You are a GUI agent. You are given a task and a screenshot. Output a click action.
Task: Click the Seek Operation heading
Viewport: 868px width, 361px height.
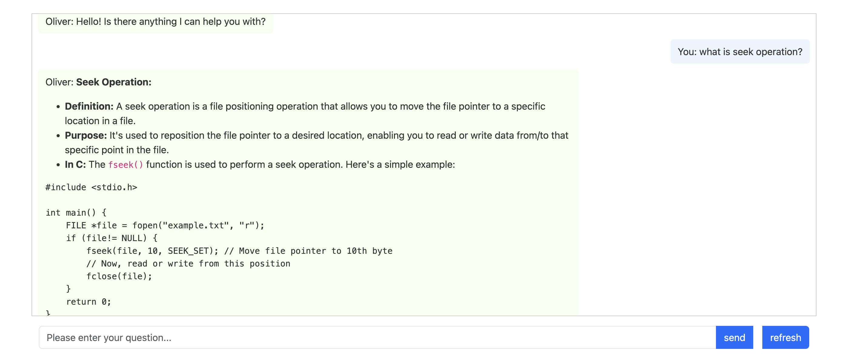pyautogui.click(x=114, y=82)
